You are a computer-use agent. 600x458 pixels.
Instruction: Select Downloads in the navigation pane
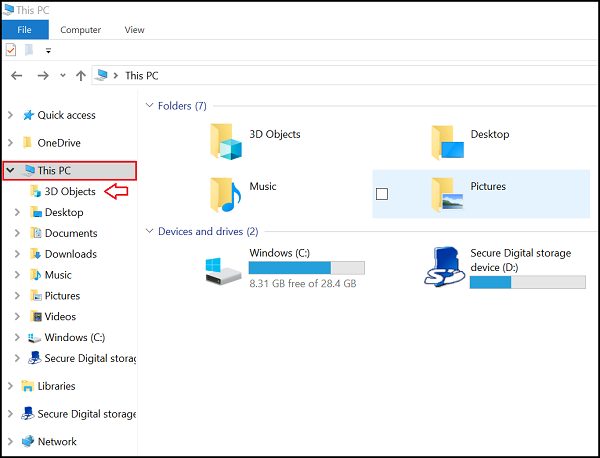pos(70,254)
